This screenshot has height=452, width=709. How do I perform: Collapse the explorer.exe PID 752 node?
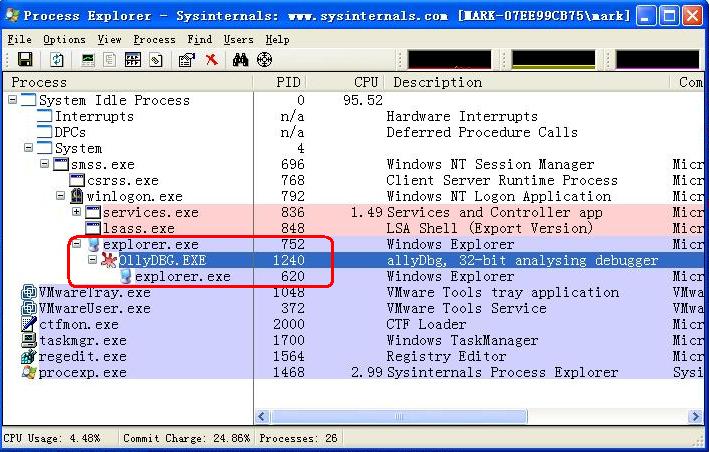[76, 244]
